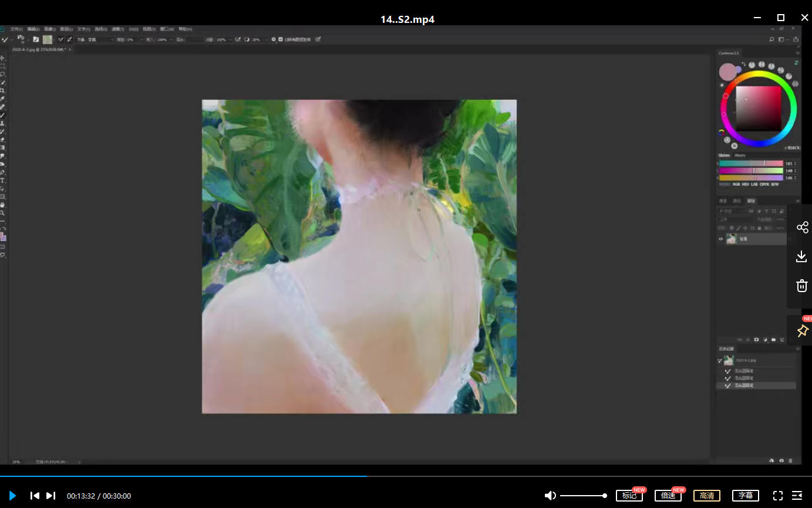Screen dimensions: 812x508
Task: Share this video
Action: click(802, 228)
